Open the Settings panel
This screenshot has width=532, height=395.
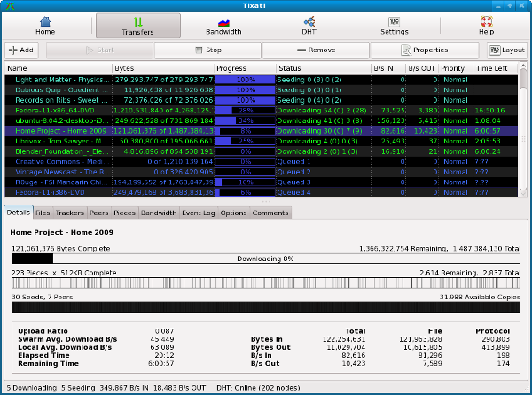tap(395, 26)
